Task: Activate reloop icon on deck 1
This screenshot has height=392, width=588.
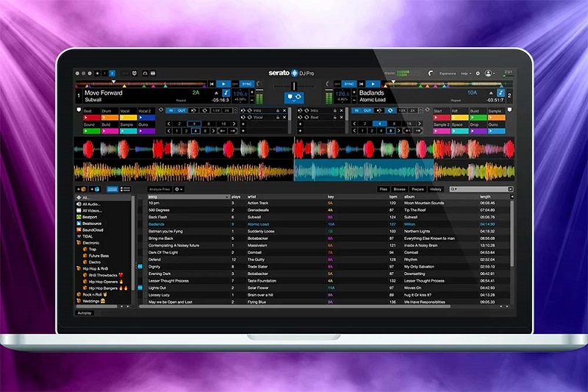Action: click(x=193, y=110)
